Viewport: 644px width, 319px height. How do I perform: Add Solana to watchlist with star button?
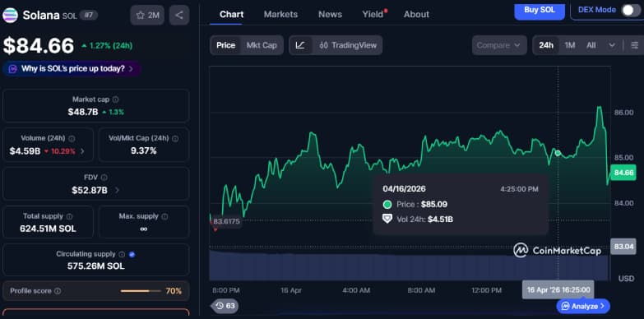coord(147,15)
